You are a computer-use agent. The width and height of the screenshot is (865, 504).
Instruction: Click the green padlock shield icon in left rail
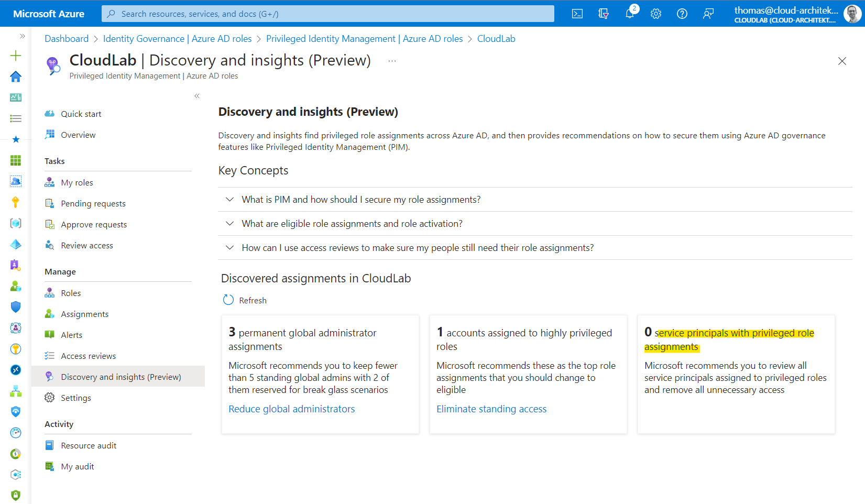(16, 496)
